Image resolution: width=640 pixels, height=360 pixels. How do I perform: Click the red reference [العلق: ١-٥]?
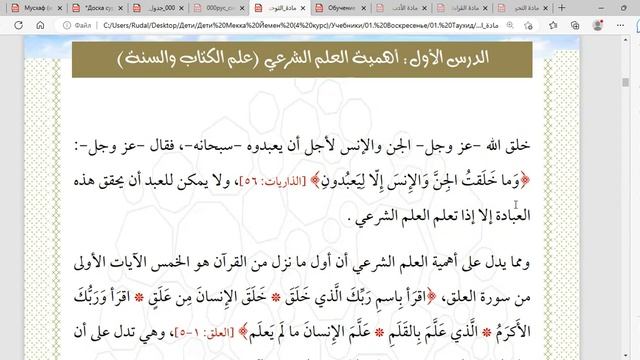click(204, 333)
